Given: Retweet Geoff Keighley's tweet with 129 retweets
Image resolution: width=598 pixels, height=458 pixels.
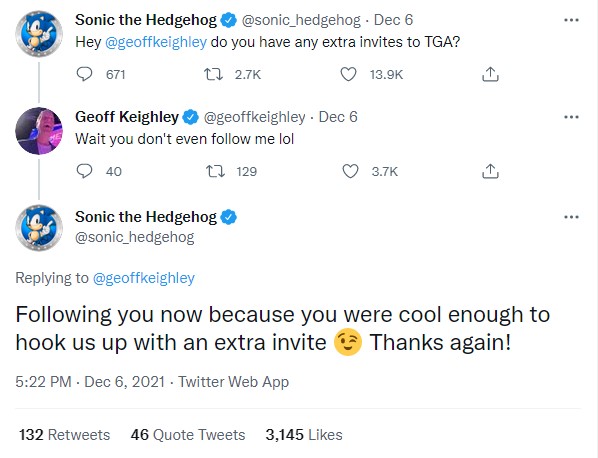Looking at the screenshot, I should click(x=215, y=171).
